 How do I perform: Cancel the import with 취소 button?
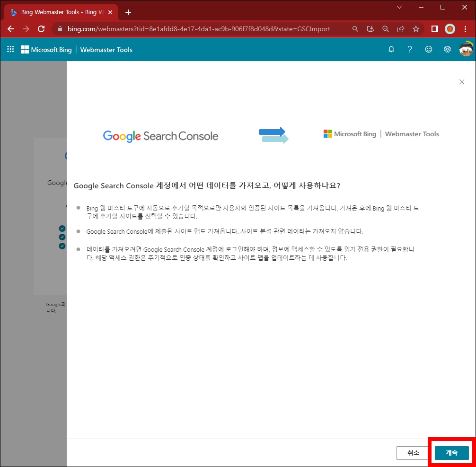tap(413, 453)
